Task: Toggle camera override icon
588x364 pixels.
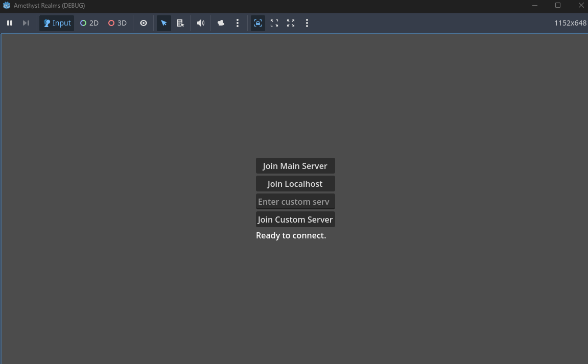Action: 221,23
